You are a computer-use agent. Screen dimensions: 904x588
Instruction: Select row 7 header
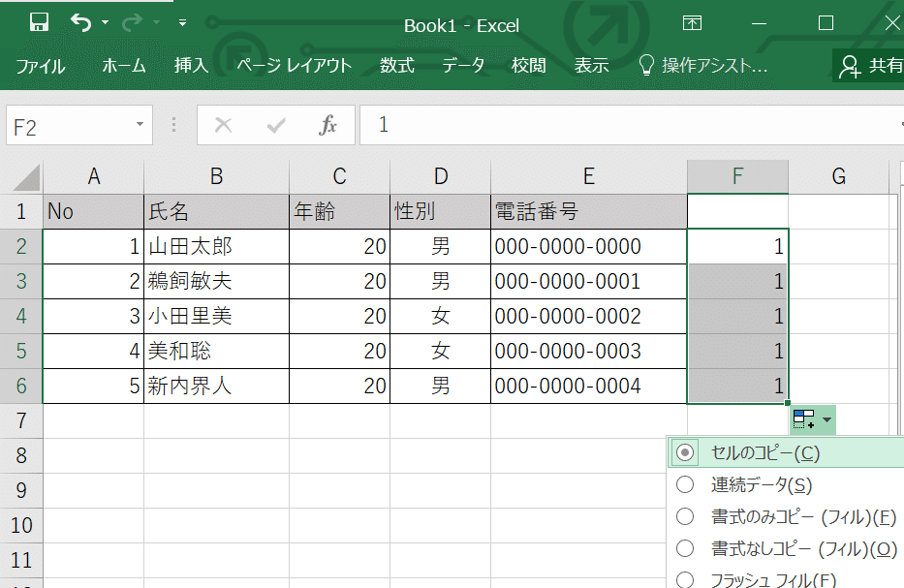click(x=21, y=420)
